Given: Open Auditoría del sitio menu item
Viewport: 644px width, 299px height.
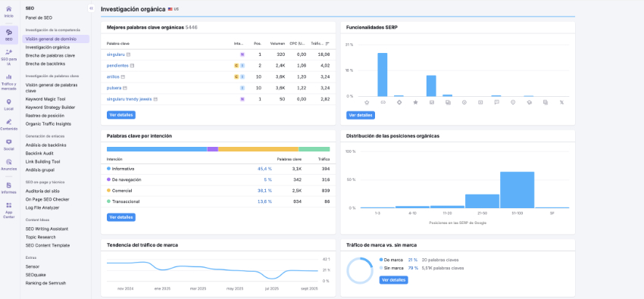Looking at the screenshot, I should (42, 191).
